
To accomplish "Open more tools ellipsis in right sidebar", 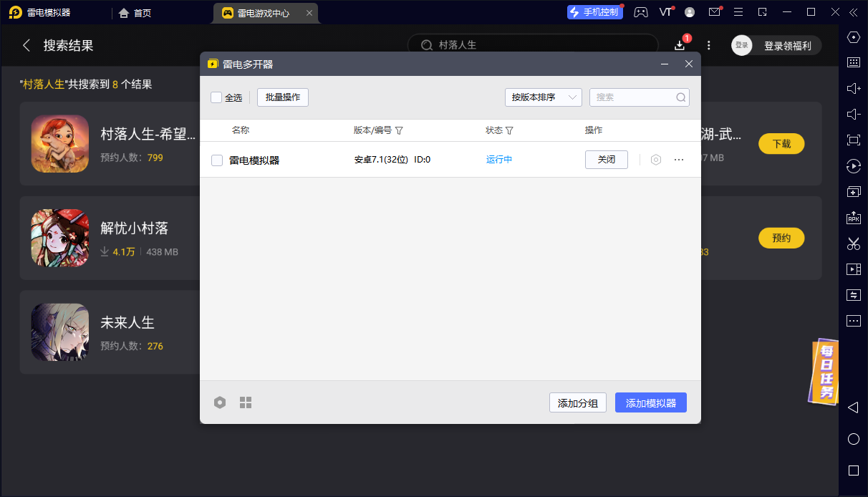I will [853, 321].
